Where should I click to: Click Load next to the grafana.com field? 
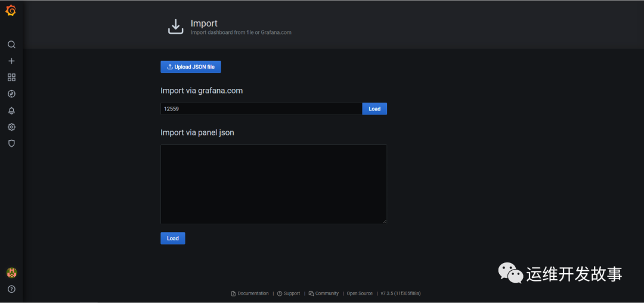click(x=374, y=109)
